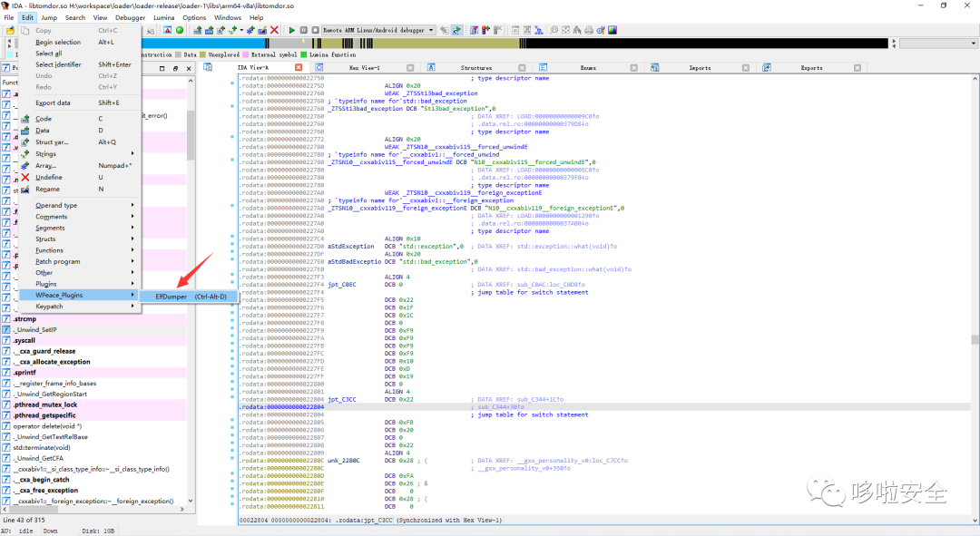Click the red triangle toolbar icon

168,30
